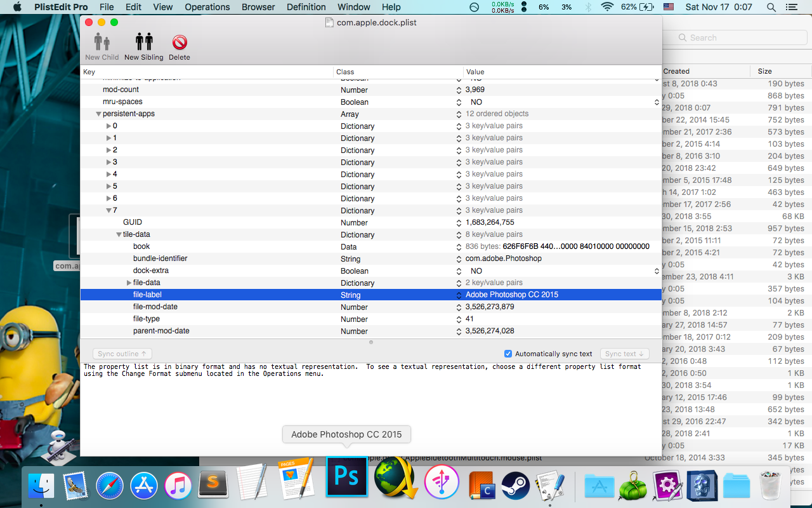The image size is (812, 508).
Task: Click the Finder Search field
Action: (x=736, y=38)
